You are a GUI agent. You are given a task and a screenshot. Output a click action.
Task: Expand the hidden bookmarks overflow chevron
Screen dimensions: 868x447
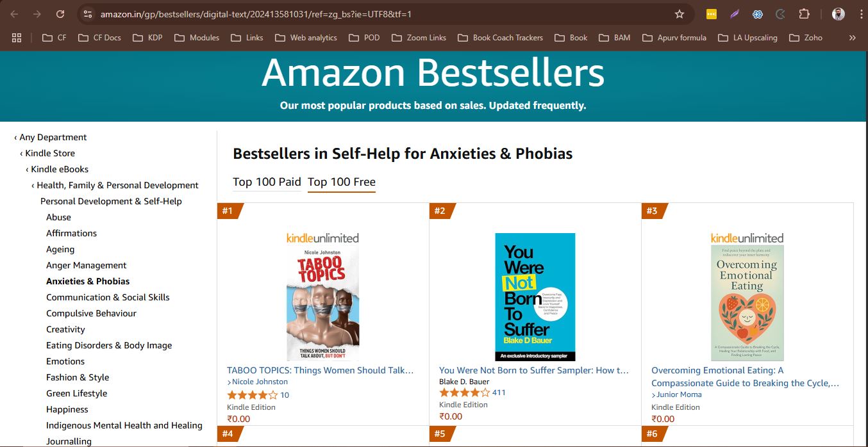[x=852, y=38]
